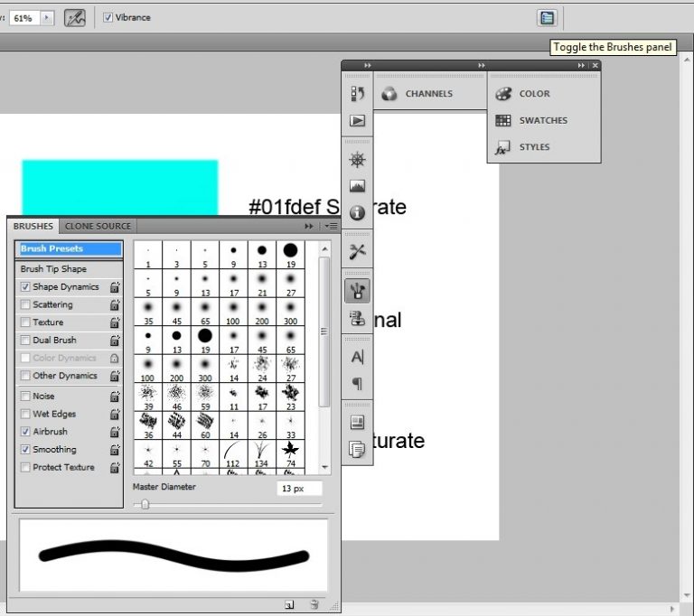Click the Styles fx icon

(x=502, y=147)
